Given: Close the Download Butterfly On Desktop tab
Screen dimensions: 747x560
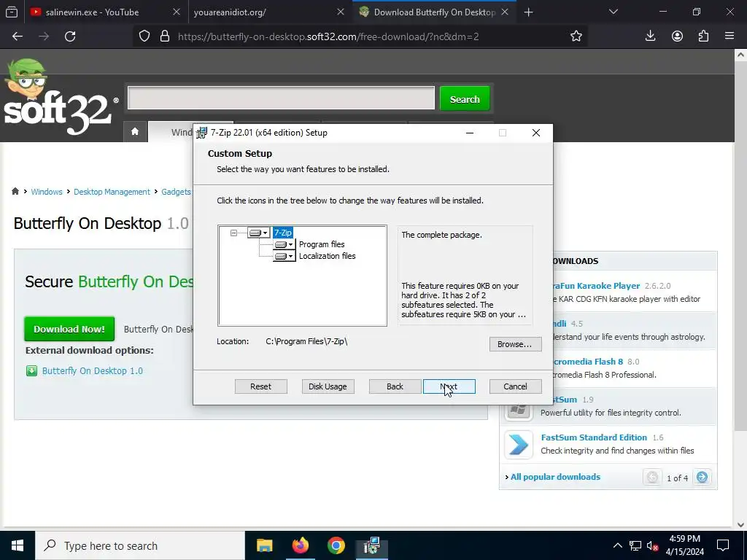Looking at the screenshot, I should coord(505,12).
